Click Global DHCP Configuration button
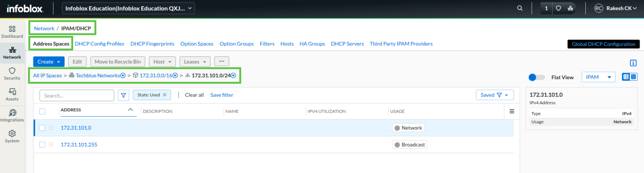 (603, 44)
